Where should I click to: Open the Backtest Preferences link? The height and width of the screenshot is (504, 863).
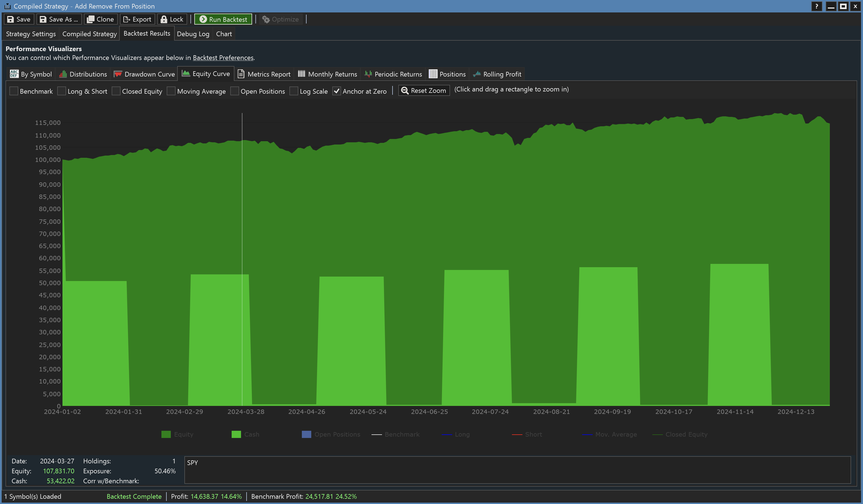tap(223, 58)
